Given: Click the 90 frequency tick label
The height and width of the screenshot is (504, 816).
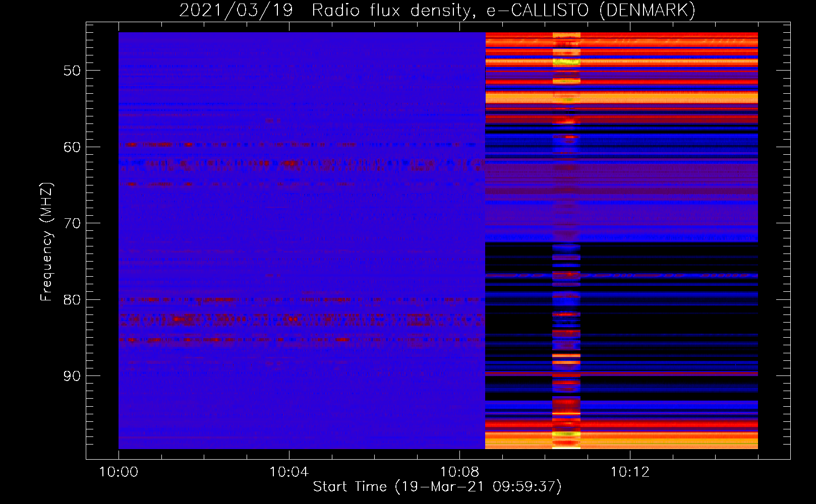Looking at the screenshot, I should pos(72,376).
